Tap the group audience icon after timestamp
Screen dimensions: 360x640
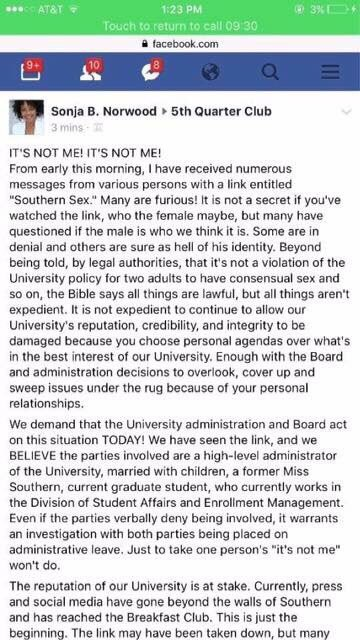[x=98, y=128]
